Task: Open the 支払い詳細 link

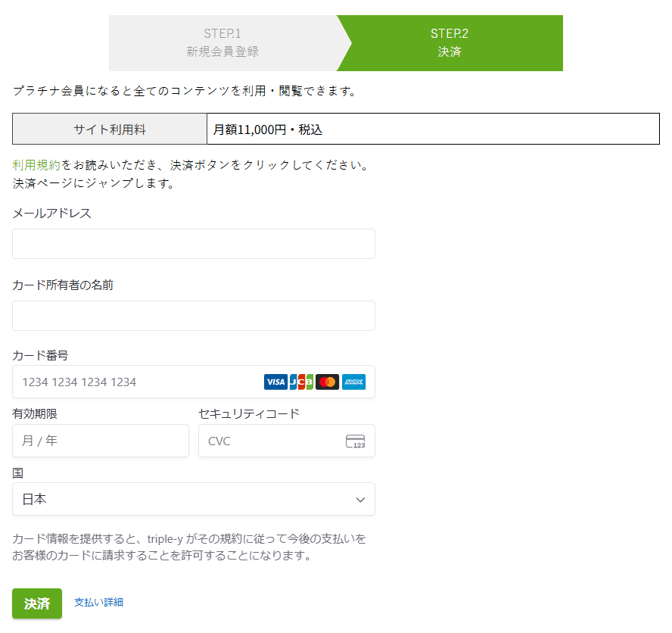Action: point(99,602)
